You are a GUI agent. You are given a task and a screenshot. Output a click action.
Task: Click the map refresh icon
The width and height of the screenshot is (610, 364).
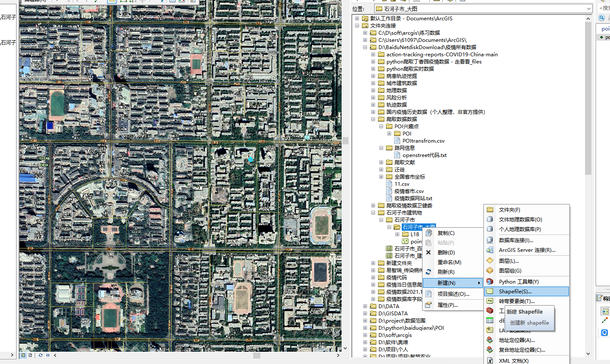[x=41, y=355]
